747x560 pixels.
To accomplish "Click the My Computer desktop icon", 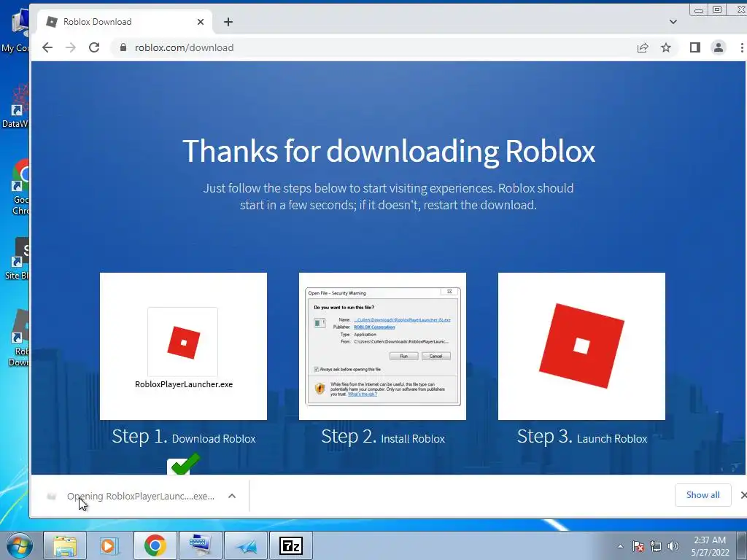I will (x=15, y=31).
